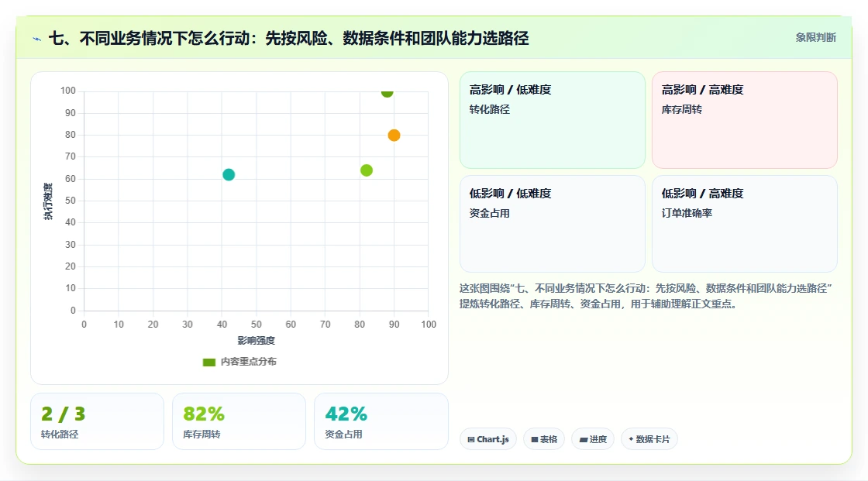Select the Chart.js tag
This screenshot has width=868, height=481.
[x=487, y=439]
